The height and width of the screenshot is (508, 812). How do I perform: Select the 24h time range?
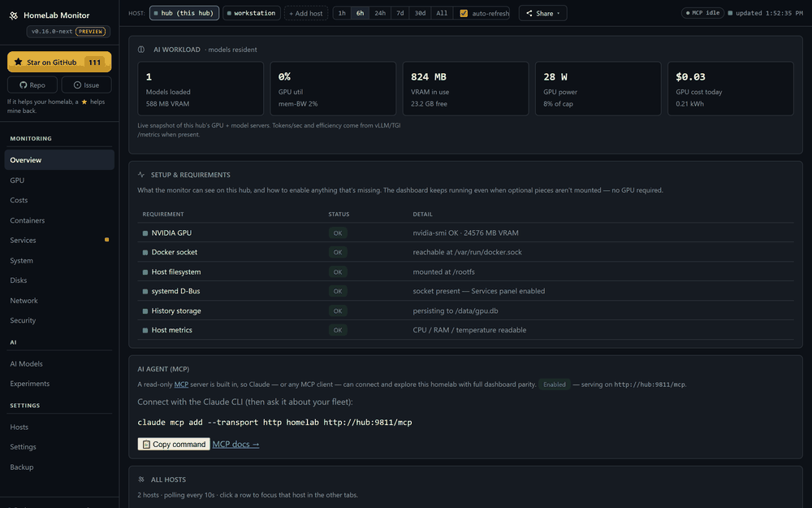point(380,13)
